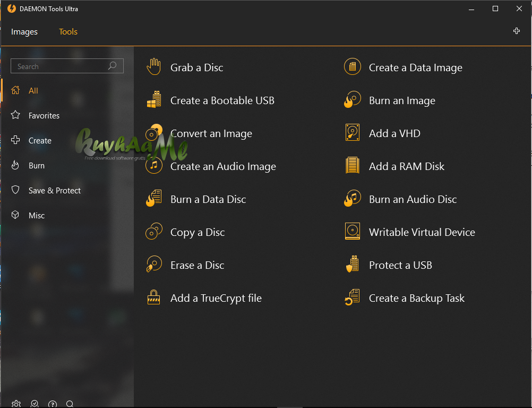This screenshot has width=532, height=408.
Task: Launch Grab a Disc tool label
Action: (x=197, y=67)
